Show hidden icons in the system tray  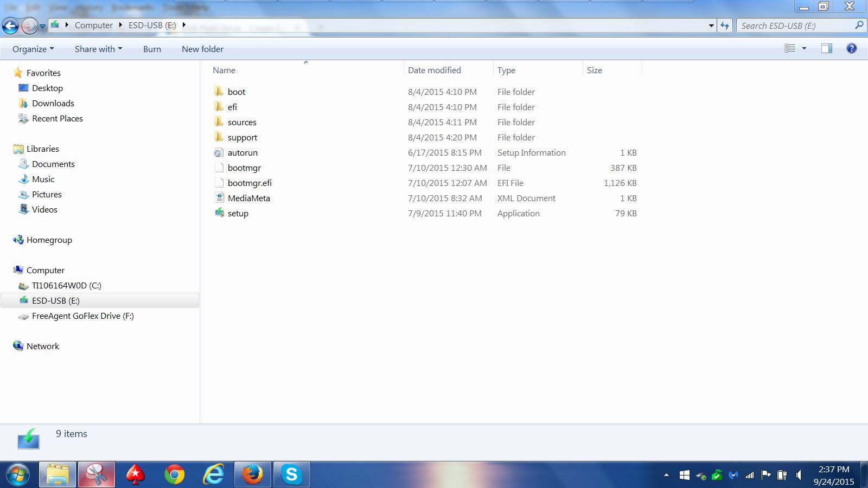pyautogui.click(x=666, y=474)
